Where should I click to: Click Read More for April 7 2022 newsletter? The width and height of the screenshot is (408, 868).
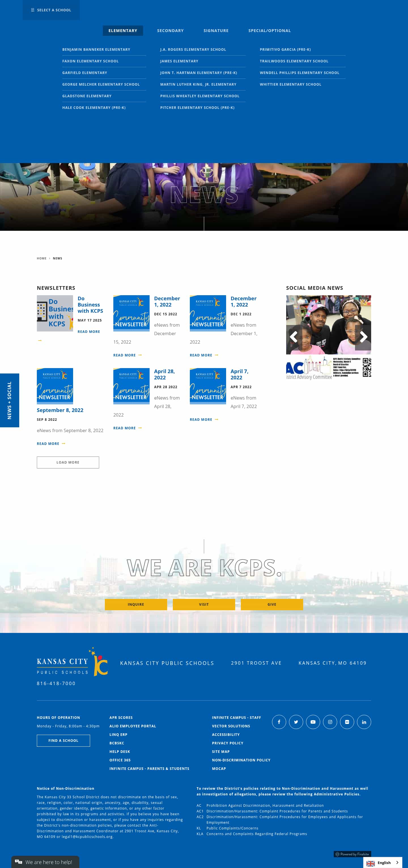(x=204, y=419)
